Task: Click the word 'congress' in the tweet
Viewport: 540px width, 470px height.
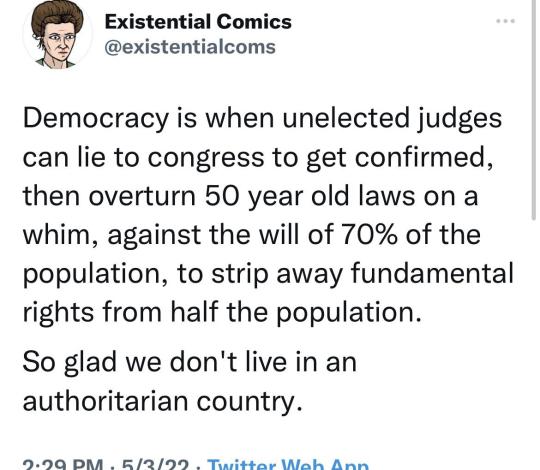Action: click(206, 158)
